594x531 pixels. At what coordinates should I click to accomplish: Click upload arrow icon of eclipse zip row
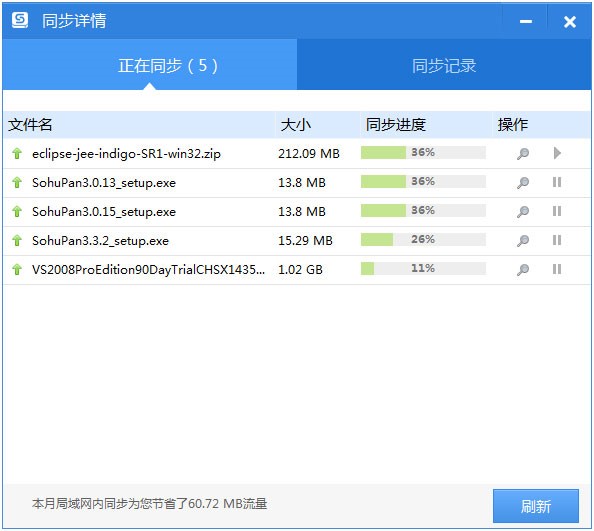pos(17,153)
